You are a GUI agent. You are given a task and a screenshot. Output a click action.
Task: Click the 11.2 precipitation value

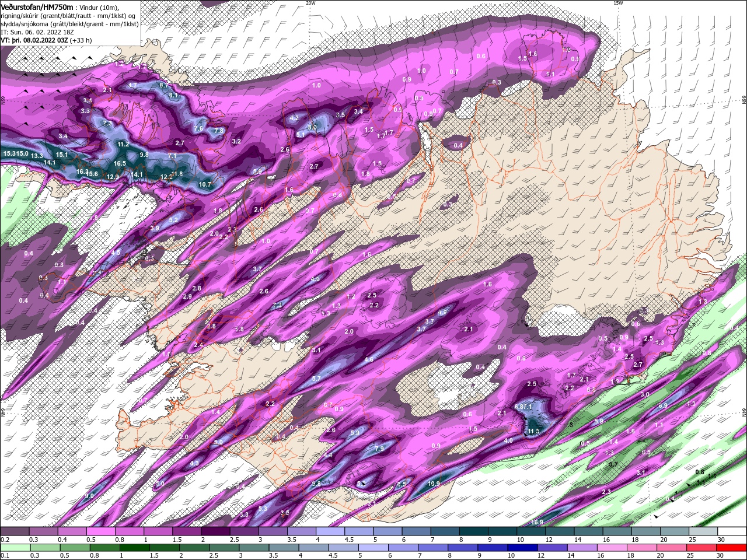(123, 144)
